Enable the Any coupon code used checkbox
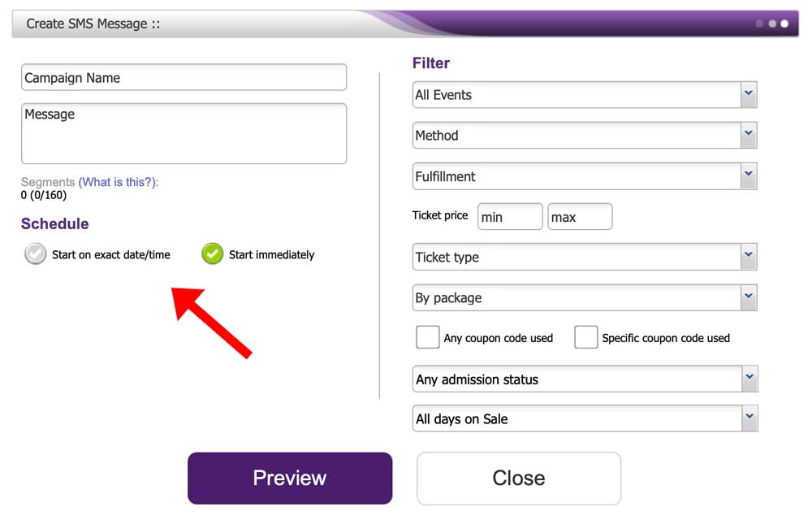 pyautogui.click(x=427, y=336)
